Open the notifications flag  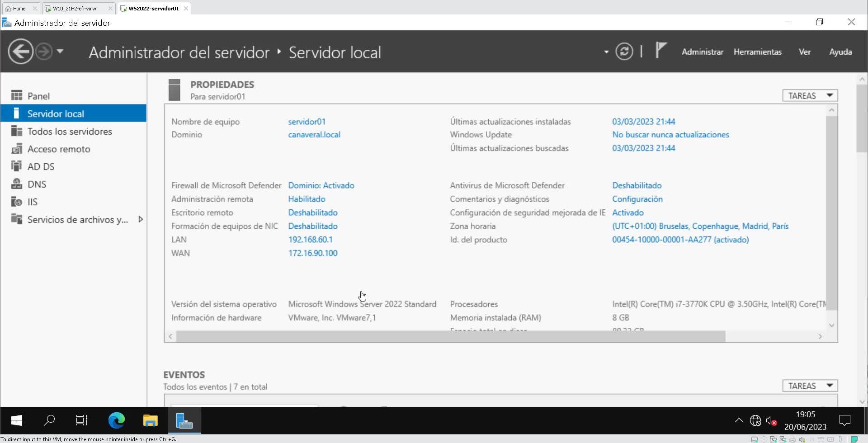pyautogui.click(x=661, y=50)
